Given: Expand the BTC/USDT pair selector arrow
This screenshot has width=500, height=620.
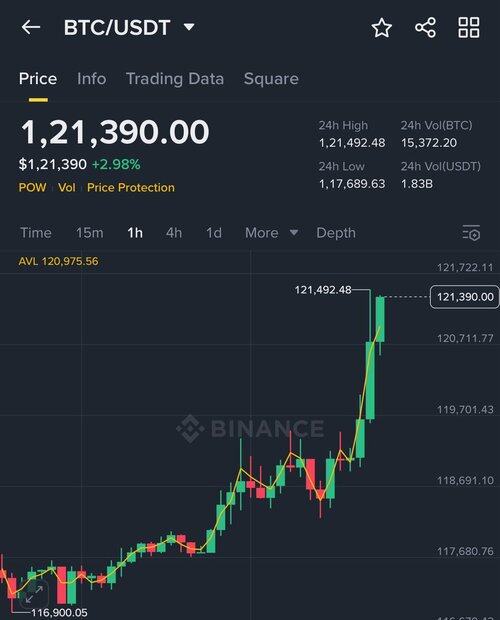Looking at the screenshot, I should tap(189, 27).
